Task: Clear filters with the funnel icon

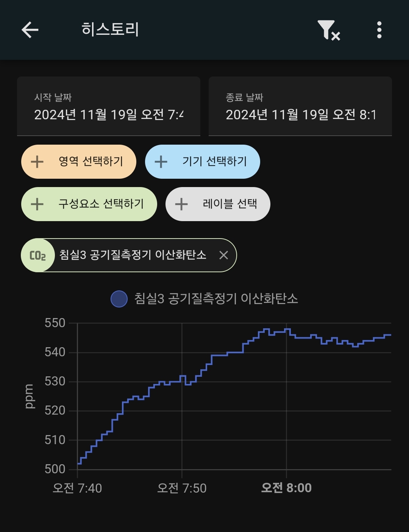Action: [328, 30]
